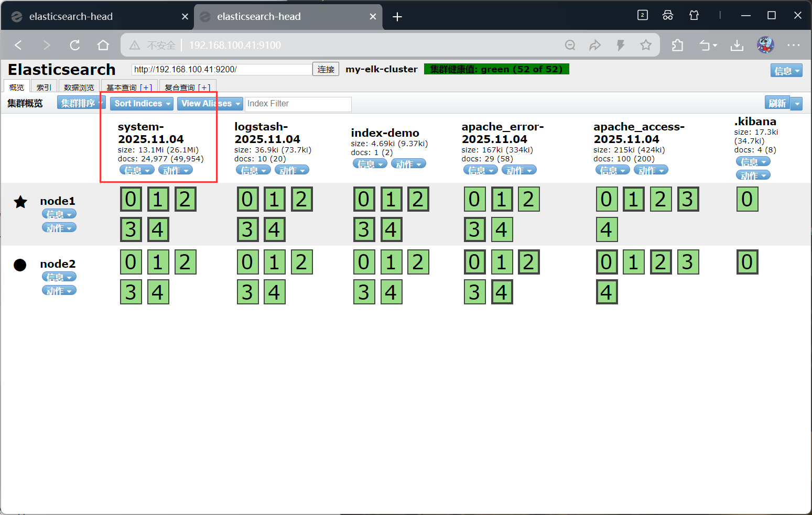Open the tab counter showing 2
812x515 pixels.
[x=643, y=15]
